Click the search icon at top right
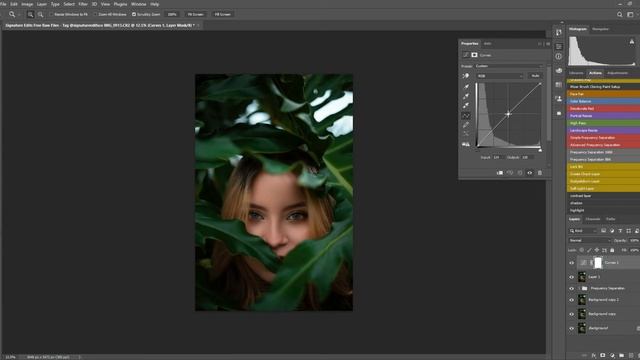The height and width of the screenshot is (360, 640). pyautogui.click(x=620, y=14)
